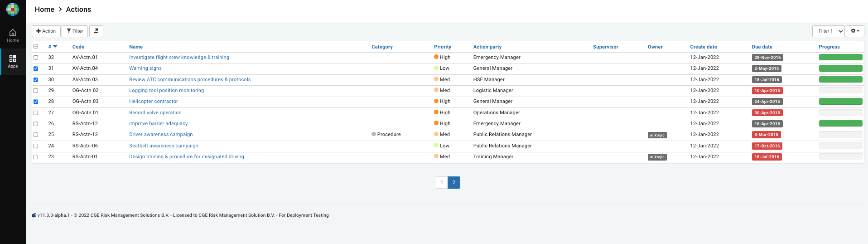The height and width of the screenshot is (244, 868).
Task: Click the orange High priority dot for Helicopter contractor
Action: [436, 101]
